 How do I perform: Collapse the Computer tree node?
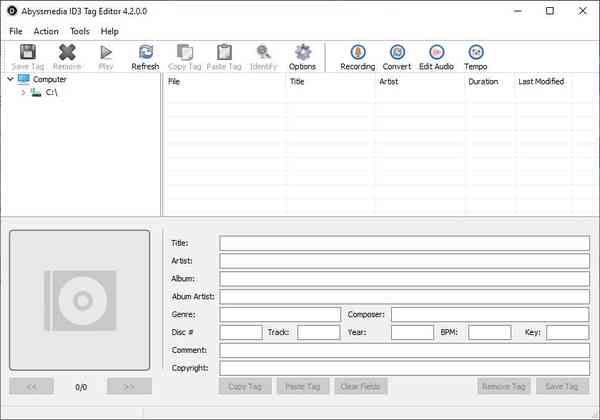tap(10, 79)
